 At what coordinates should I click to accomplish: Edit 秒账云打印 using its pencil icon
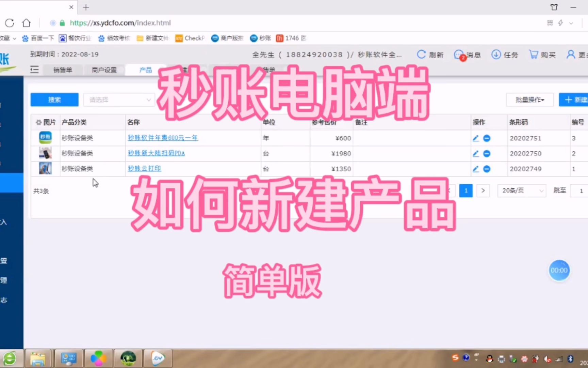click(475, 169)
